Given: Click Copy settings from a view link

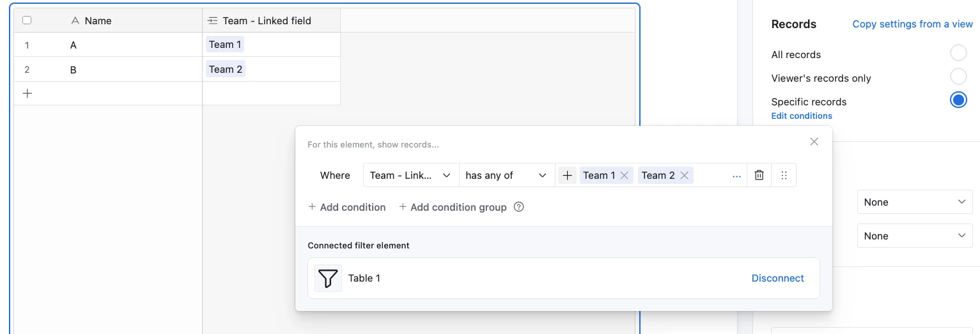Looking at the screenshot, I should (912, 24).
